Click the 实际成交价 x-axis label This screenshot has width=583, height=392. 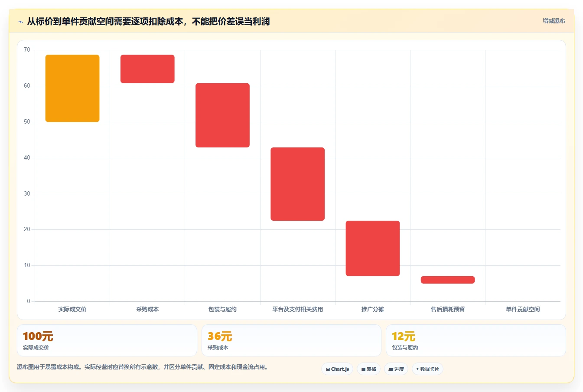pyautogui.click(x=72, y=309)
